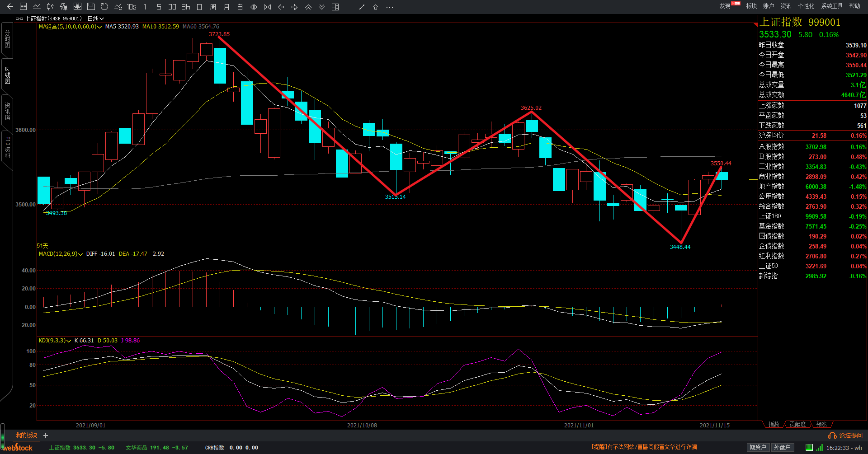
Task: Click the 期货户 button in the status bar
Action: pyautogui.click(x=758, y=447)
